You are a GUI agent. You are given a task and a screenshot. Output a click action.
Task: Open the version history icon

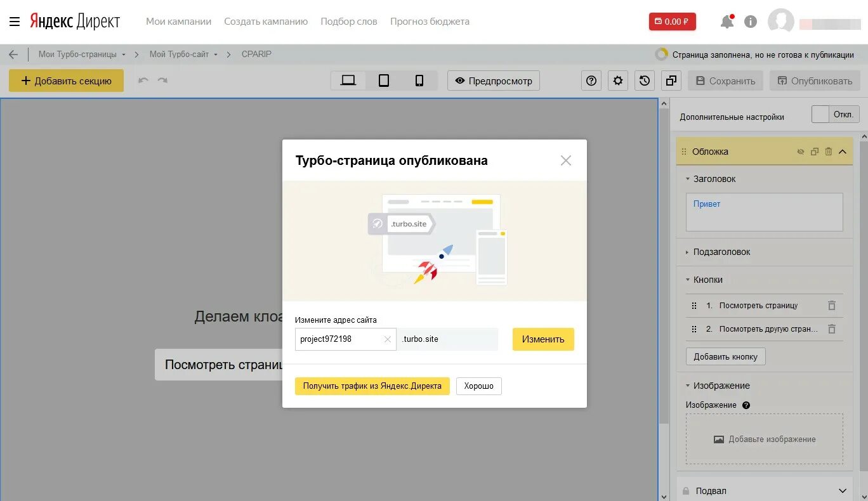pyautogui.click(x=645, y=81)
